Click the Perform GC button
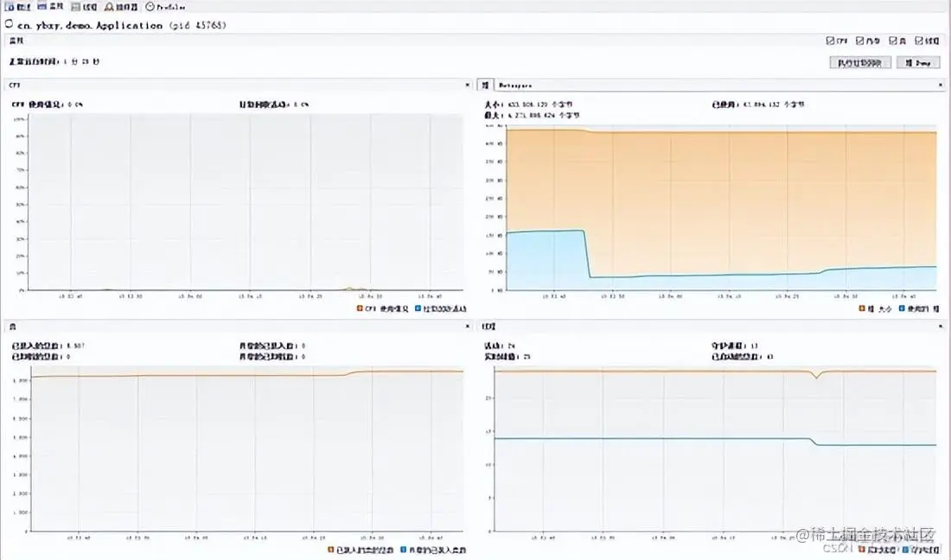Image resolution: width=951 pixels, height=560 pixels. [860, 62]
